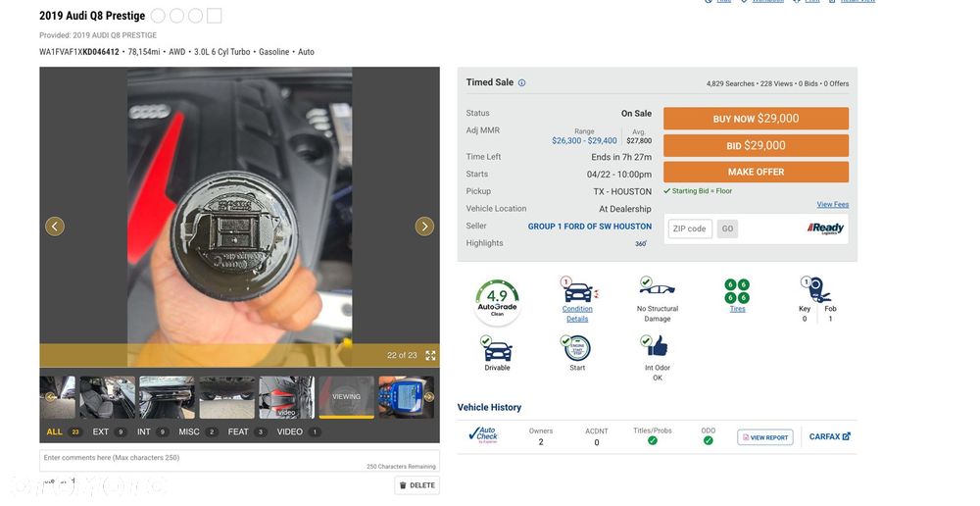Click inside the ZIP code field
The height and width of the screenshot is (506, 980).
click(690, 228)
